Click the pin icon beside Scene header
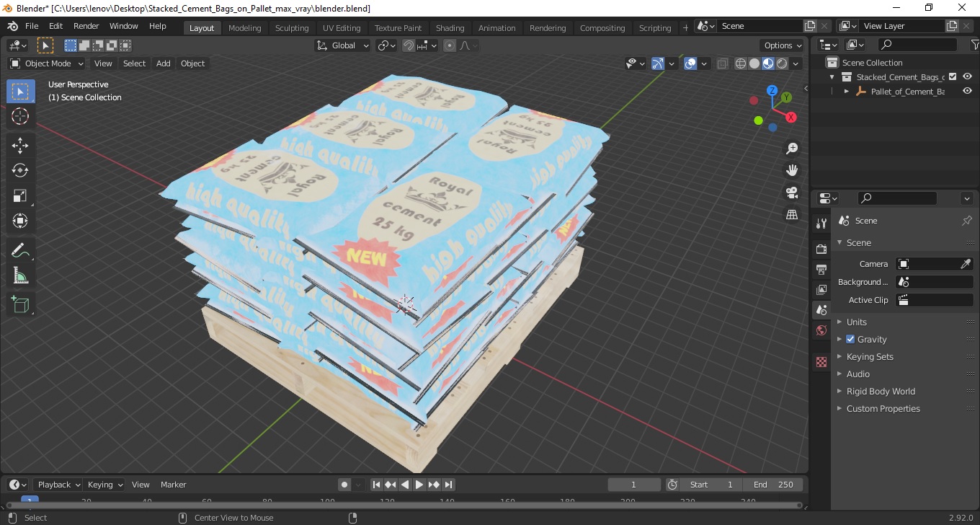This screenshot has width=980, height=525. 967,221
